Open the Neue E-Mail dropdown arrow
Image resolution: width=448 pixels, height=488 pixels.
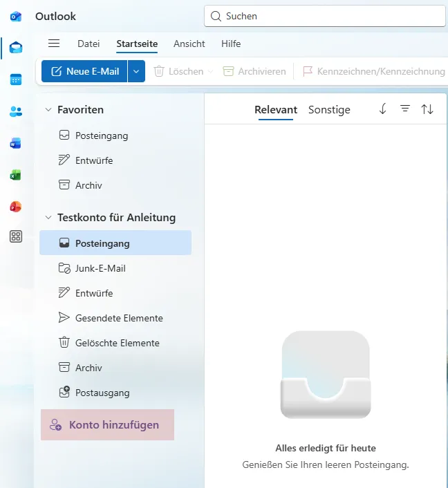136,71
